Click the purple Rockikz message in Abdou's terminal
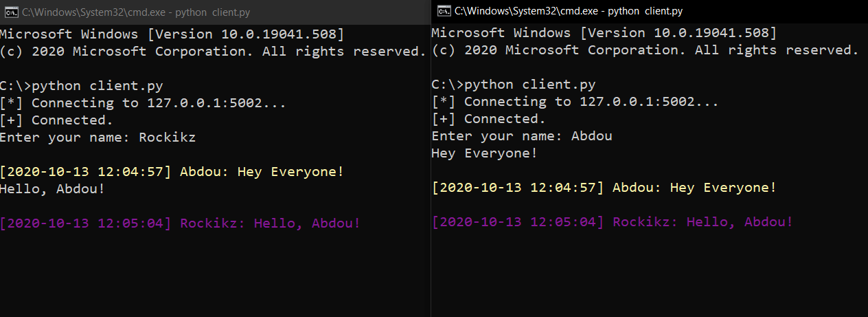 point(612,222)
